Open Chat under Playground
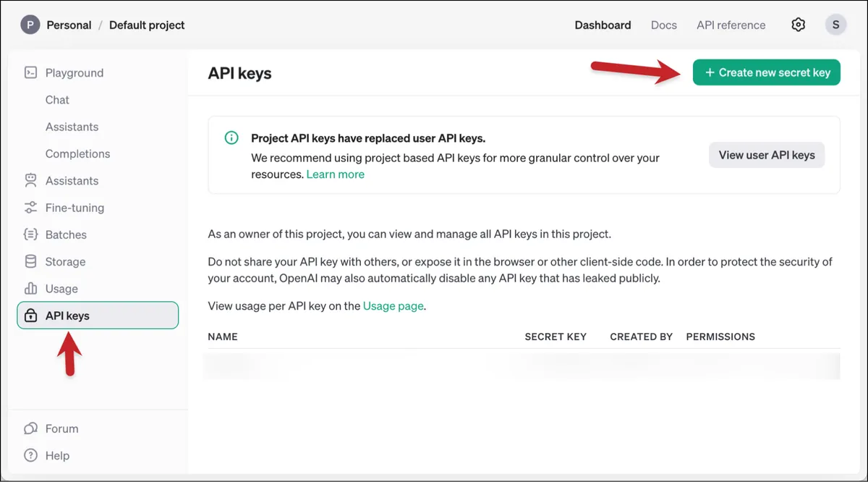The width and height of the screenshot is (868, 482). (57, 100)
